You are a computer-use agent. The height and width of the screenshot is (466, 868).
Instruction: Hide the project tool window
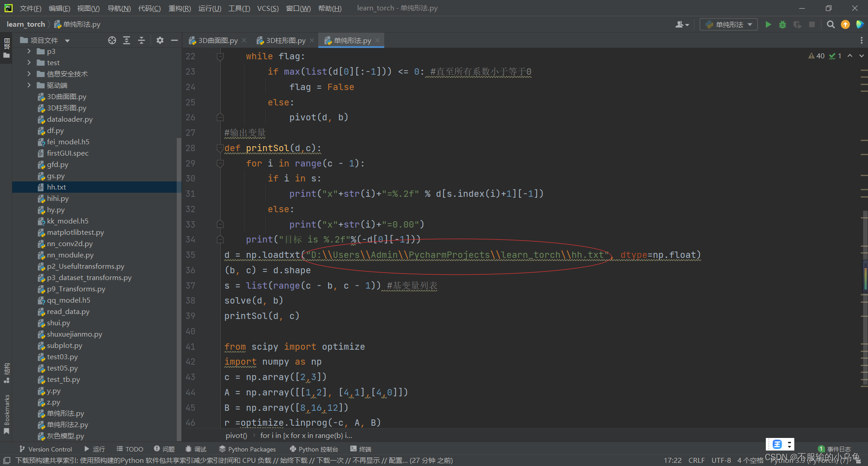point(175,40)
